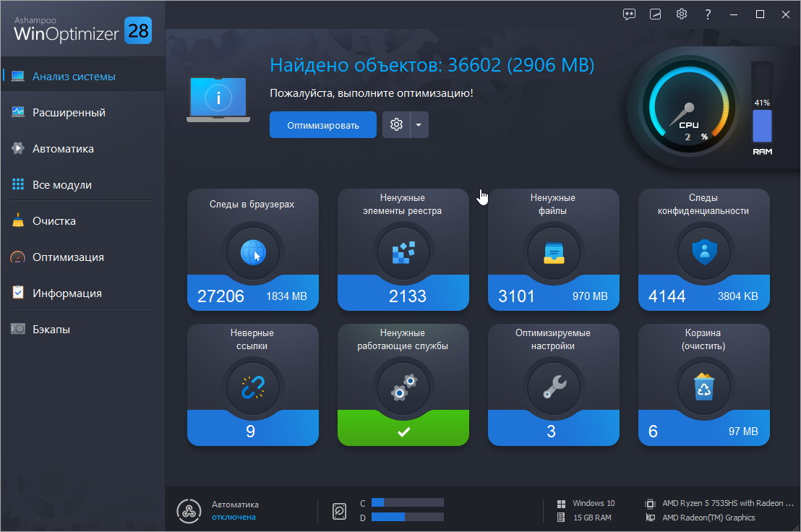Click the Оптимизировать button
Screen dimensions: 801x532
(x=323, y=125)
